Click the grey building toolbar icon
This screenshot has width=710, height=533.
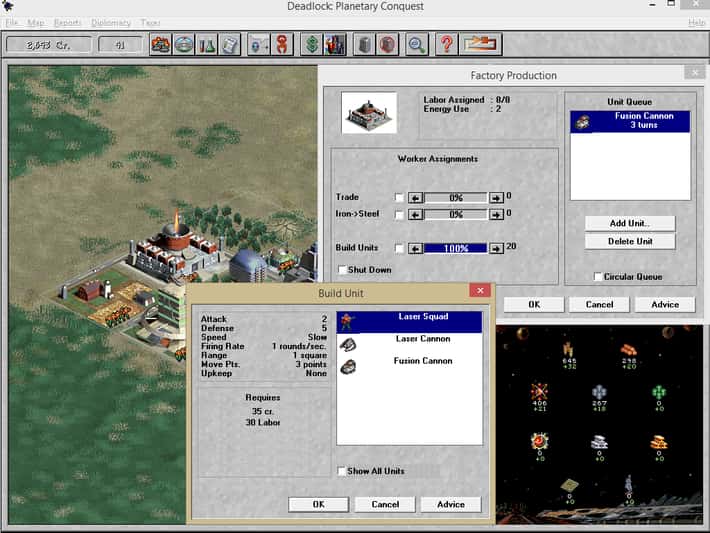pyautogui.click(x=364, y=44)
